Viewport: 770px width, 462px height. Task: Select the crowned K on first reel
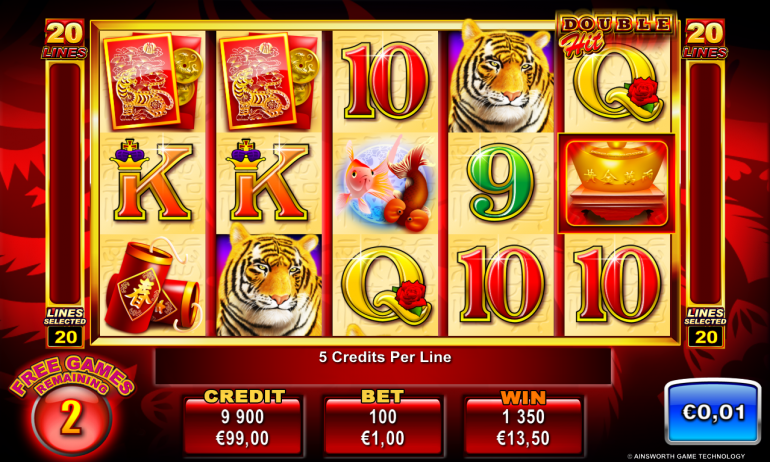pos(152,181)
